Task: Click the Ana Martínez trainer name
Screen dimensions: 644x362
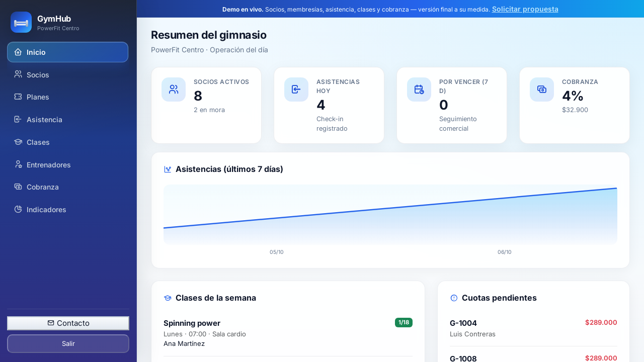Action: tap(184, 343)
